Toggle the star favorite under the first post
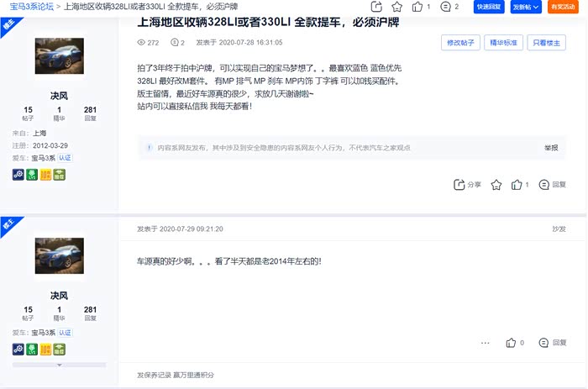 coord(496,185)
